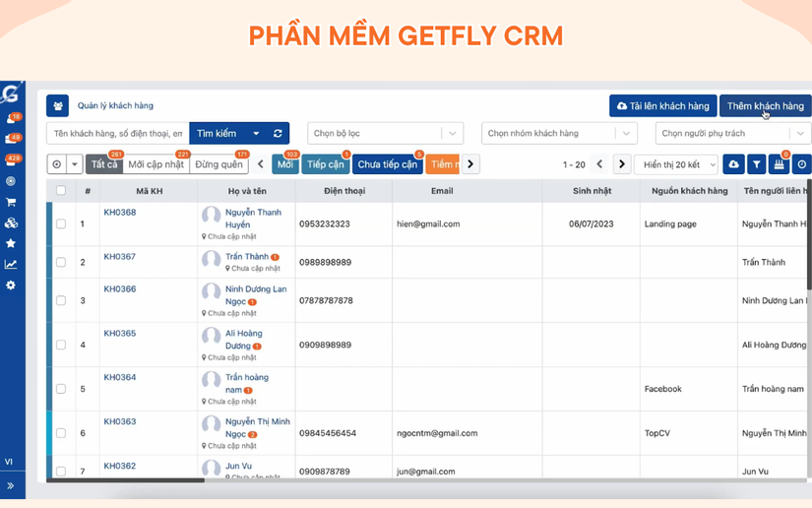The image size is (812, 508).
Task: Select the Mới status tab
Action: point(284,164)
